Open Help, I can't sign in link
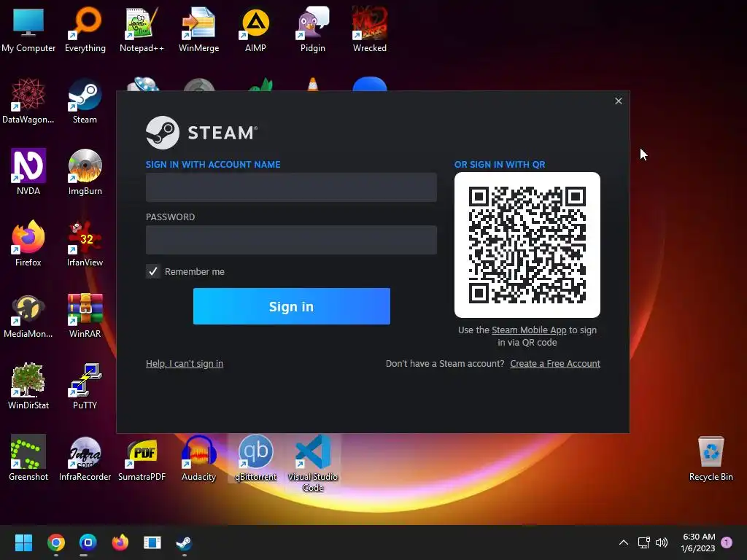 click(x=185, y=364)
